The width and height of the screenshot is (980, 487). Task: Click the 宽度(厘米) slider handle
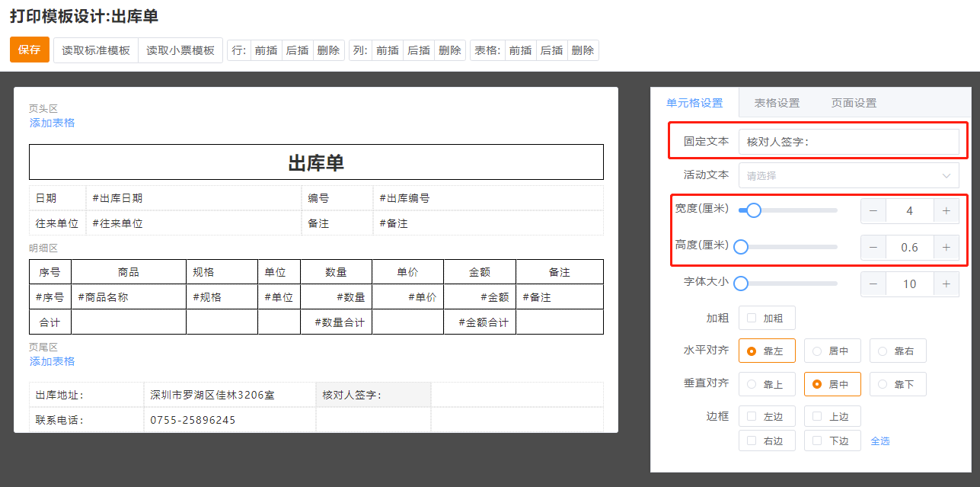754,210
